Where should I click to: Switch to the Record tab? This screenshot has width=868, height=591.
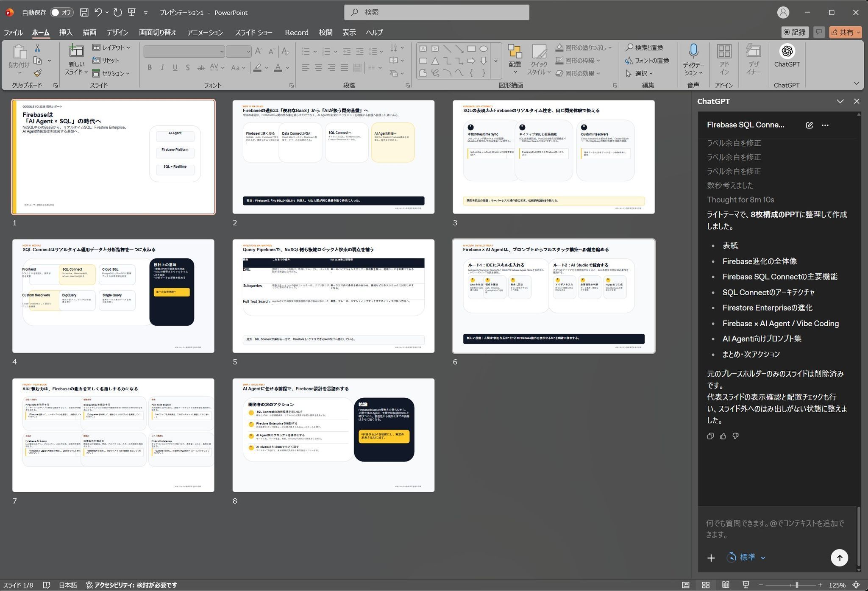tap(297, 32)
